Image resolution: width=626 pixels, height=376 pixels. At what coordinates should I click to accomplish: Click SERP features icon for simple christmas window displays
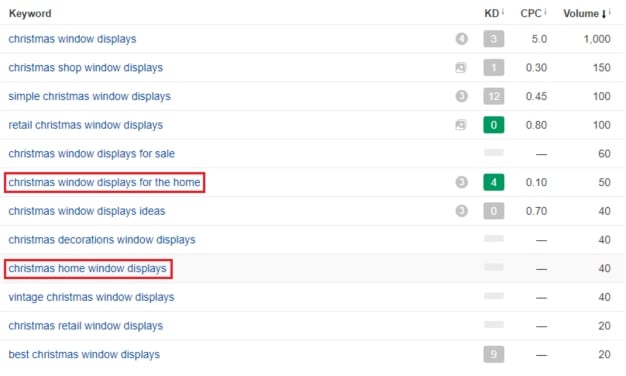coord(462,96)
